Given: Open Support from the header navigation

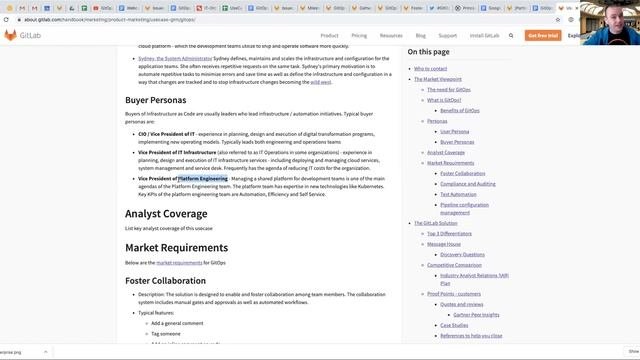Looking at the screenshot, I should [x=448, y=36].
